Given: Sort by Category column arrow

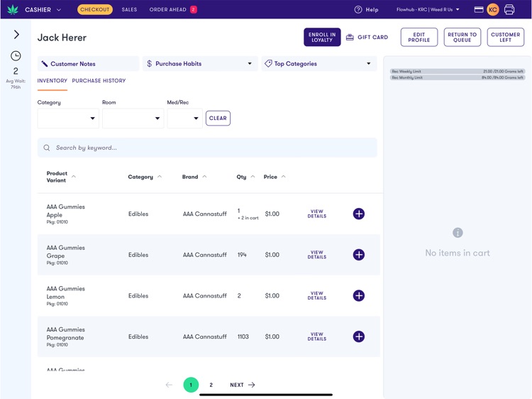Looking at the screenshot, I should [160, 177].
